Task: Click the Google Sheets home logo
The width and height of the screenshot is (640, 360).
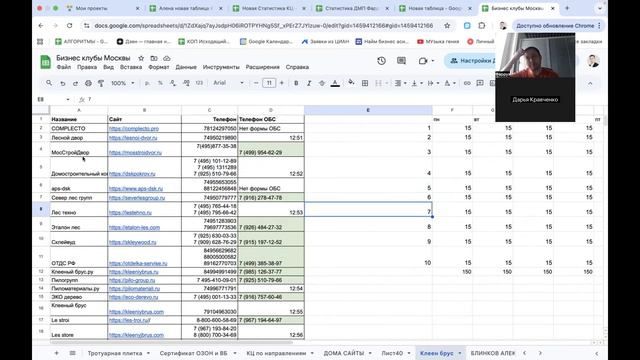Action: pyautogui.click(x=45, y=62)
